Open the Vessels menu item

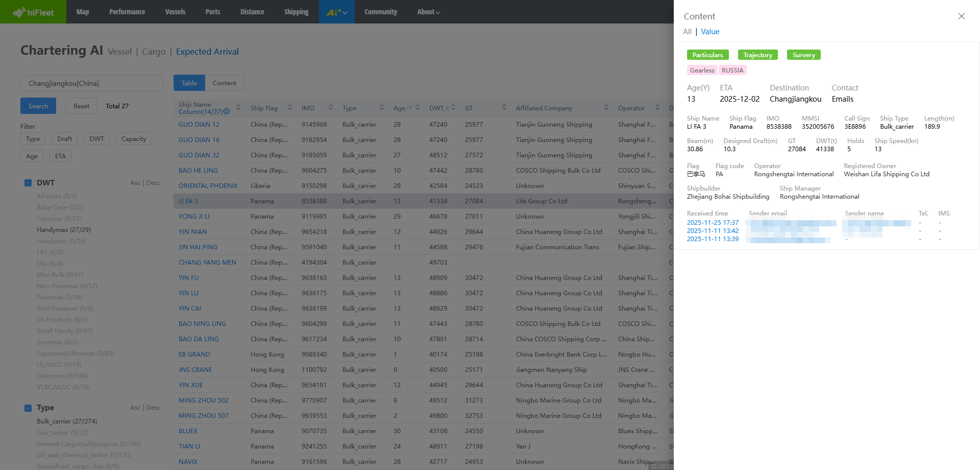(175, 12)
